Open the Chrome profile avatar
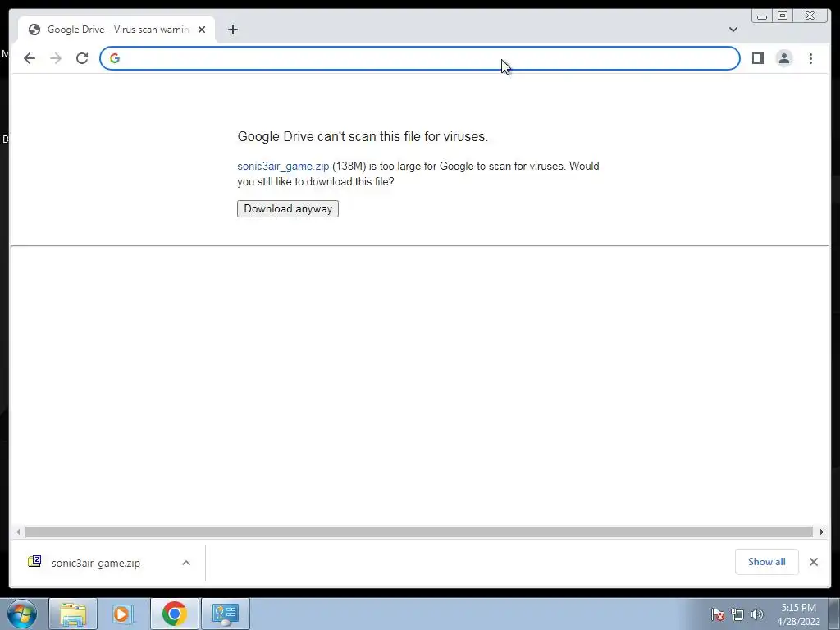 click(783, 58)
